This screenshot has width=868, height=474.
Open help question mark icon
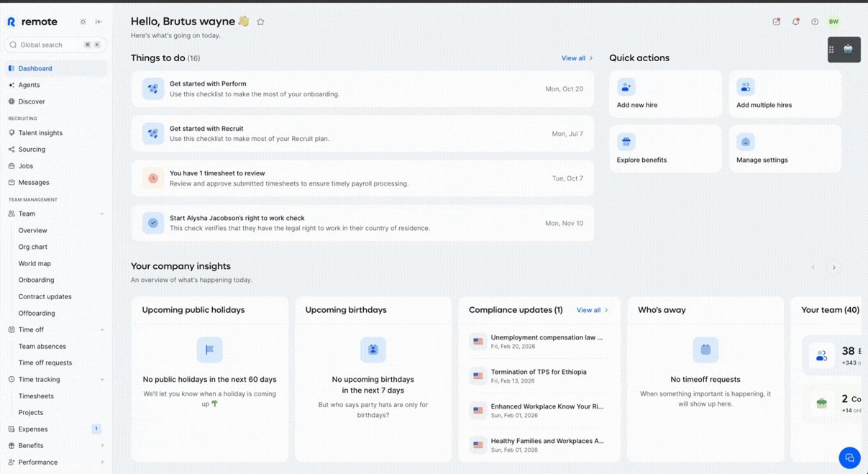click(x=815, y=22)
